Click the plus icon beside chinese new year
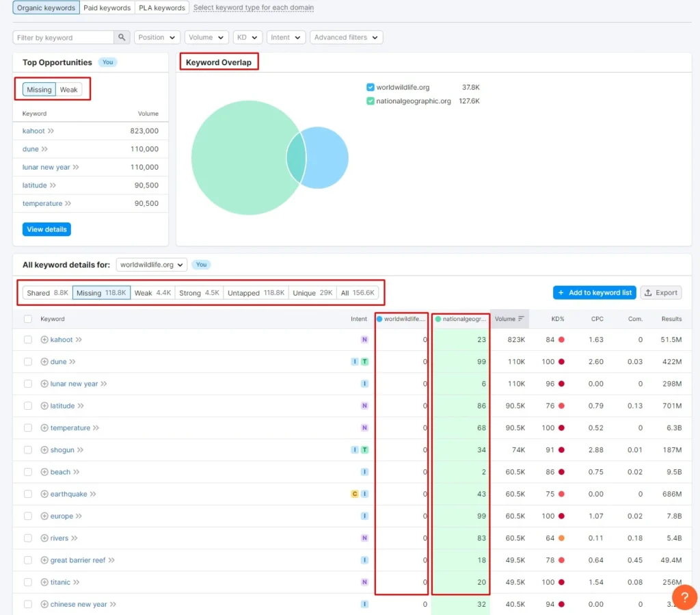Image resolution: width=700 pixels, height=615 pixels. pos(44,604)
